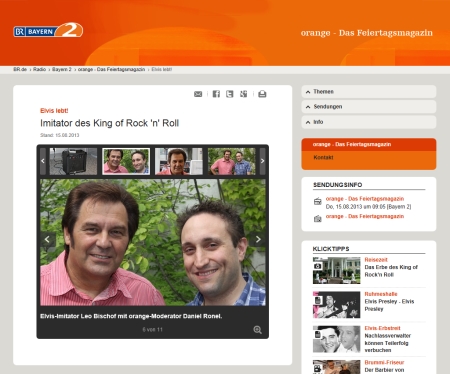This screenshot has width=450, height=374.
Task: Open Ruhmeshalle Elvis Presley thumbnail
Action: coord(336,305)
